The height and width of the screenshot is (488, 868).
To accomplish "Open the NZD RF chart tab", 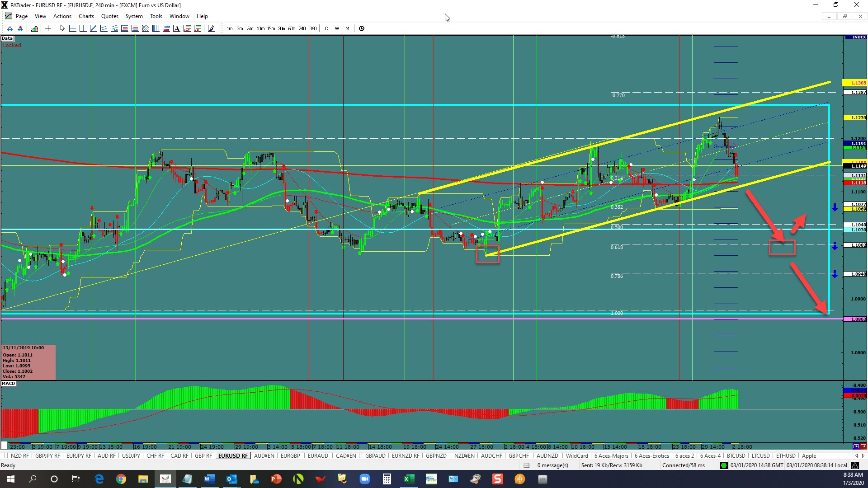I will point(19,456).
